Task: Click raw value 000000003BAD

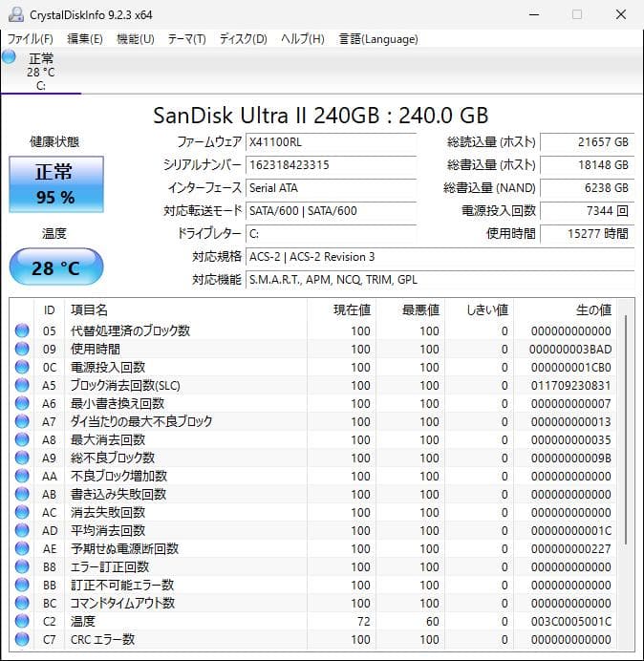Action: [x=570, y=349]
